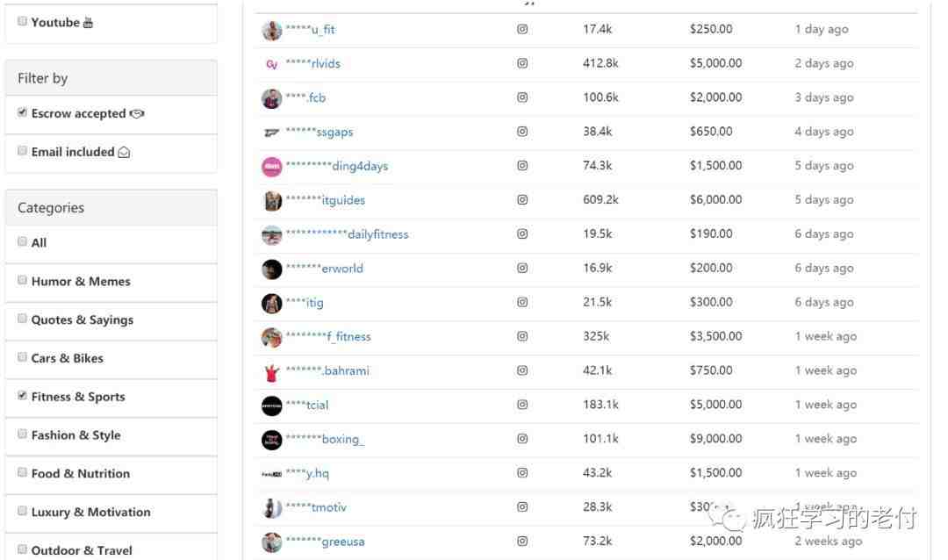Uncheck the Fitness & Sports category
This screenshot has width=948, height=560.
click(x=22, y=396)
